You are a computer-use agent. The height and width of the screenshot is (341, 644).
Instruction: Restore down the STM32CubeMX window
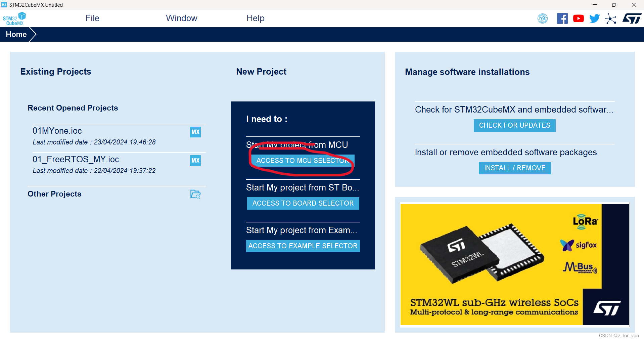point(614,5)
